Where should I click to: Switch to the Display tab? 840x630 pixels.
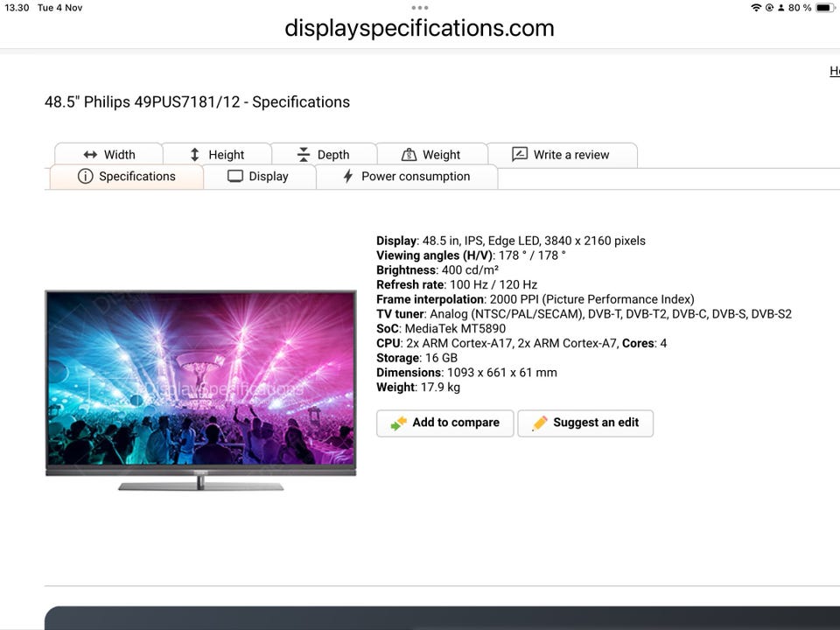tap(259, 176)
